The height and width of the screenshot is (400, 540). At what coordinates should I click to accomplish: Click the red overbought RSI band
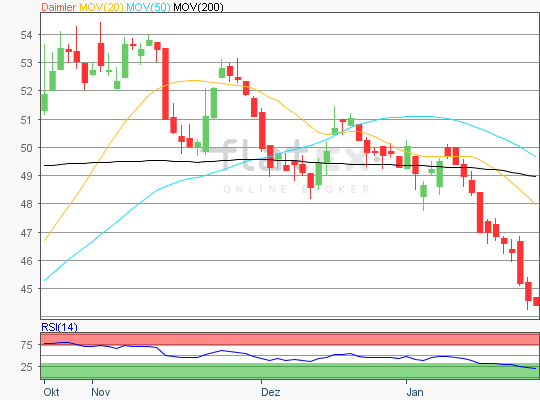pyautogui.click(x=290, y=339)
